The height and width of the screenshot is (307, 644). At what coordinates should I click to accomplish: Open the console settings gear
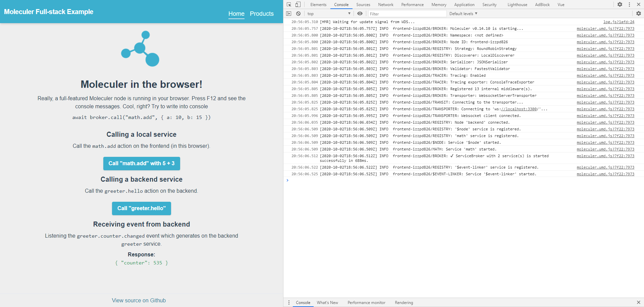(x=639, y=13)
